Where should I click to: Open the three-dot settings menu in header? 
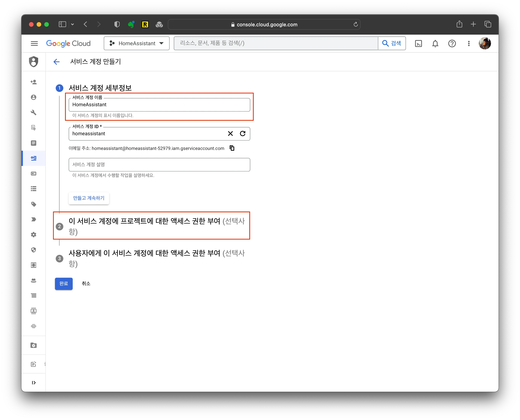469,43
